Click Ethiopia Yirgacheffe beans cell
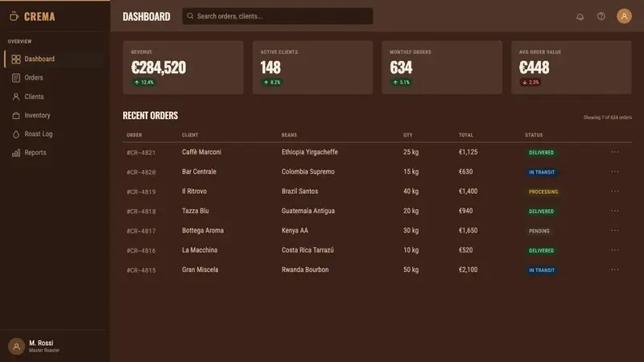 [310, 152]
